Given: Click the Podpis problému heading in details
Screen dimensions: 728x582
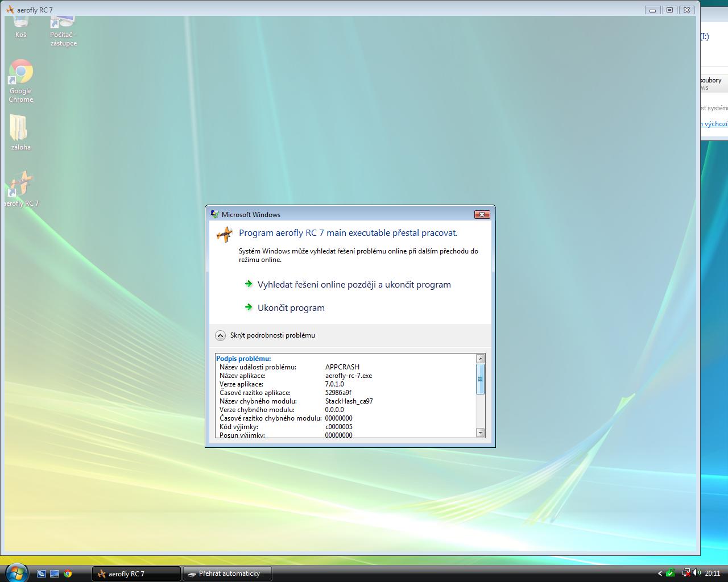Looking at the screenshot, I should (243, 359).
